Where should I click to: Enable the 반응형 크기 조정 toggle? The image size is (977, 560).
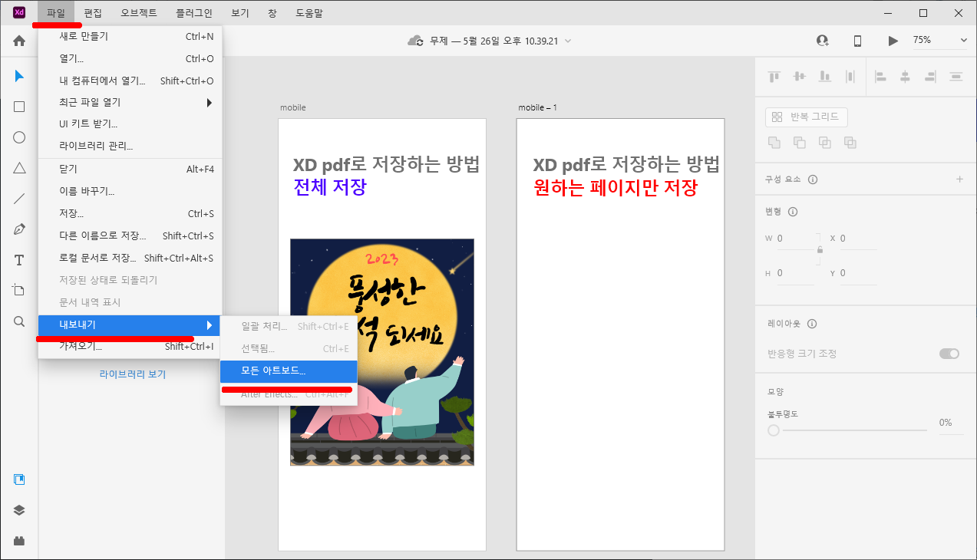pyautogui.click(x=949, y=354)
